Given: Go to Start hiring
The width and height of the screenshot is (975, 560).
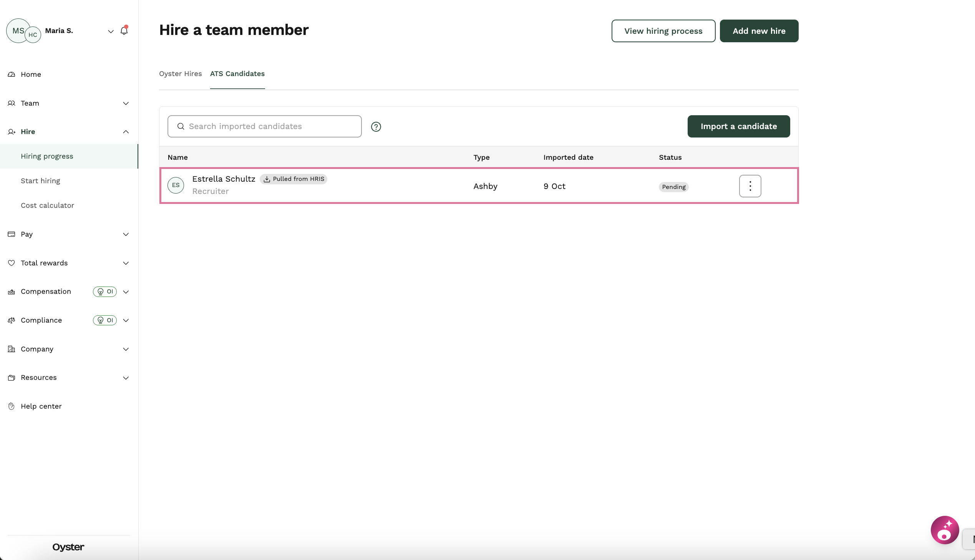Looking at the screenshot, I should (x=40, y=181).
